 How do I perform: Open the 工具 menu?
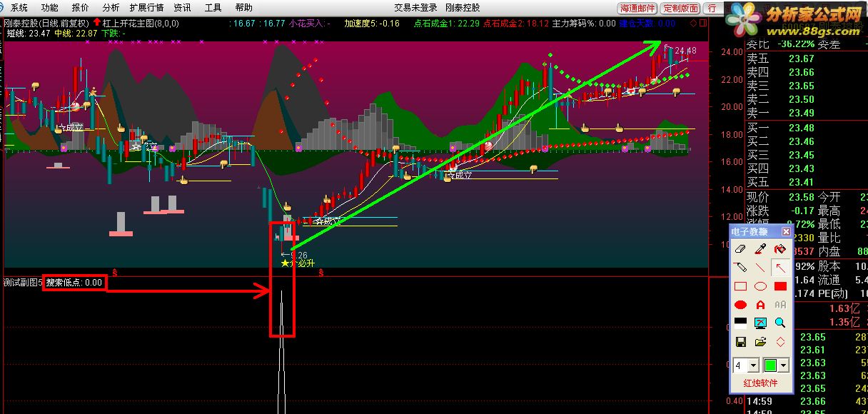coord(213,8)
